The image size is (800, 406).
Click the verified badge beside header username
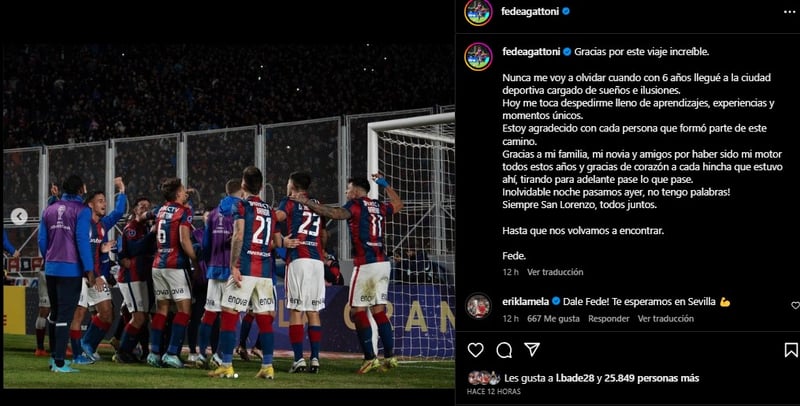coord(566,11)
